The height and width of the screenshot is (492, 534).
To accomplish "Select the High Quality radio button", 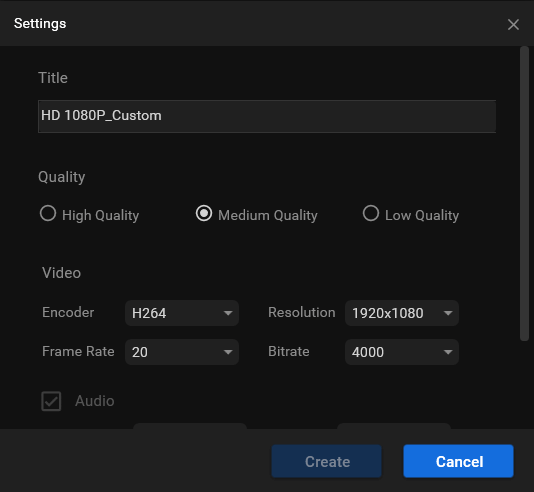I will (x=48, y=214).
